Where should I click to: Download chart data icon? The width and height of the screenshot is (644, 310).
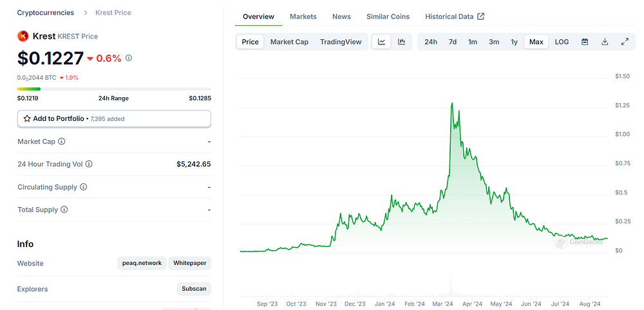click(605, 42)
